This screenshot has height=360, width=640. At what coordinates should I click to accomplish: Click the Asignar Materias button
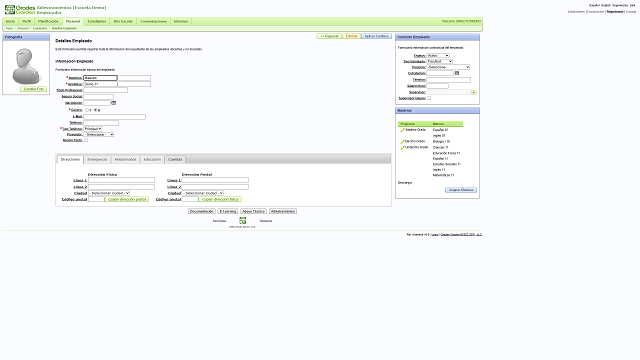pos(461,190)
